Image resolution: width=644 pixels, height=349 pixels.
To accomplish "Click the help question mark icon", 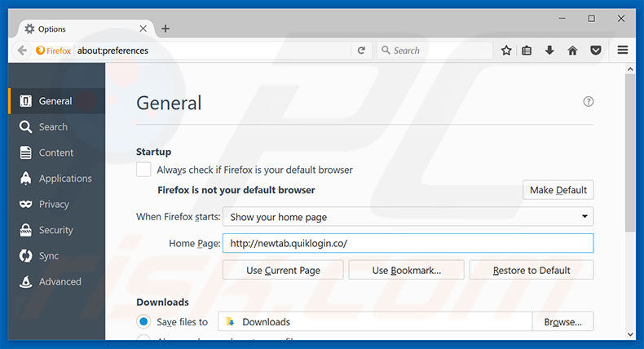I will click(588, 102).
